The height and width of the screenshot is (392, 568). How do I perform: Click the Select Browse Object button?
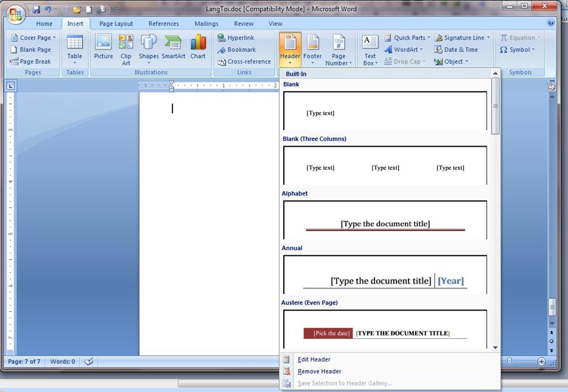tap(551, 341)
